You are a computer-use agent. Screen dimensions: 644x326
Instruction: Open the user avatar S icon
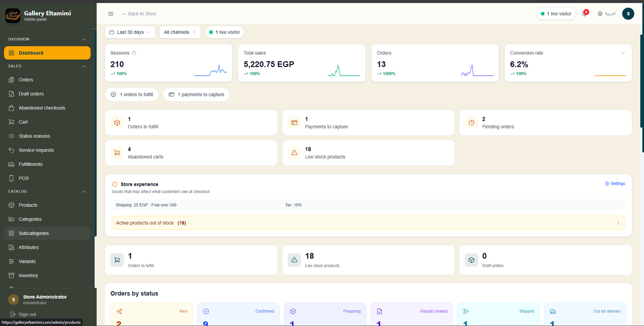click(628, 14)
